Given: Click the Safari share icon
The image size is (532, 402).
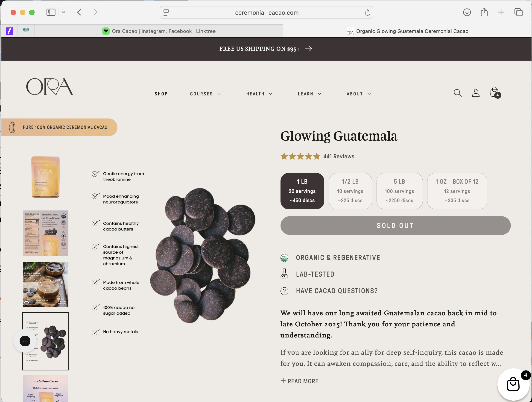Looking at the screenshot, I should (x=484, y=12).
